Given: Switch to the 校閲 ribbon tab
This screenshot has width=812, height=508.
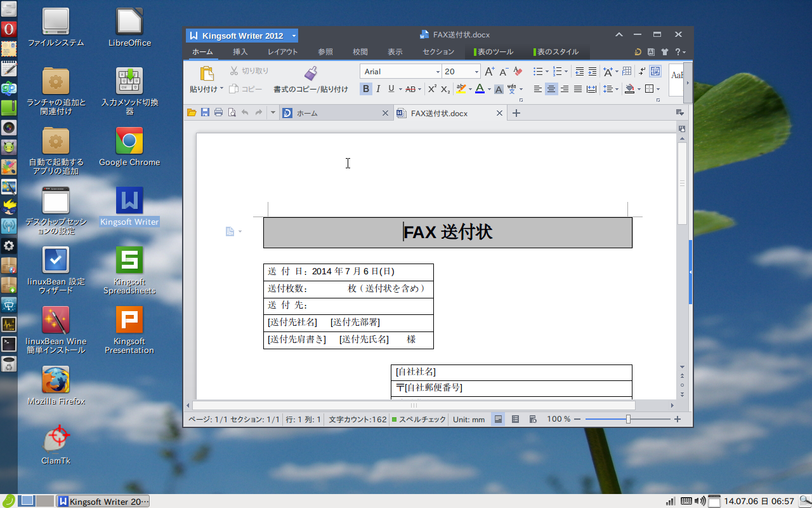Looking at the screenshot, I should 360,52.
